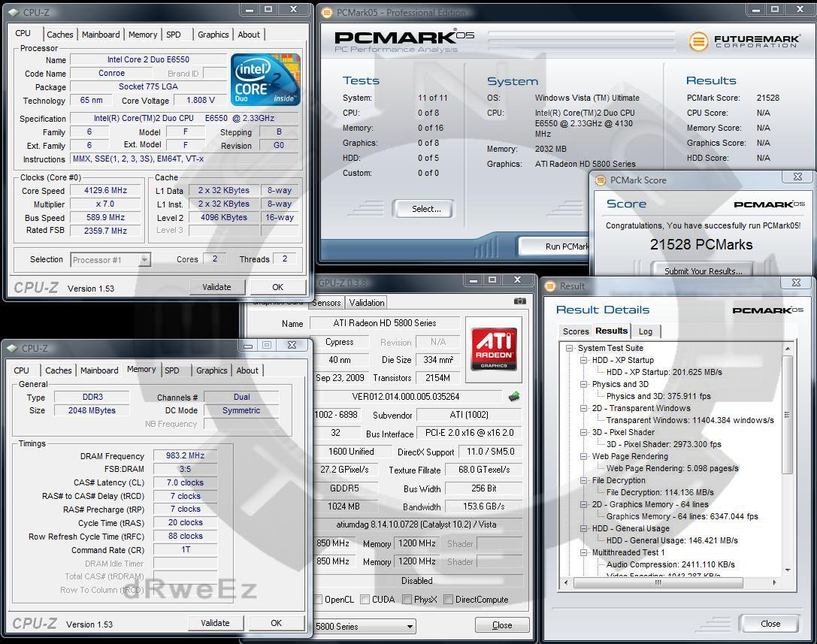
Task: Click Submit Your Results button
Action: 703,271
